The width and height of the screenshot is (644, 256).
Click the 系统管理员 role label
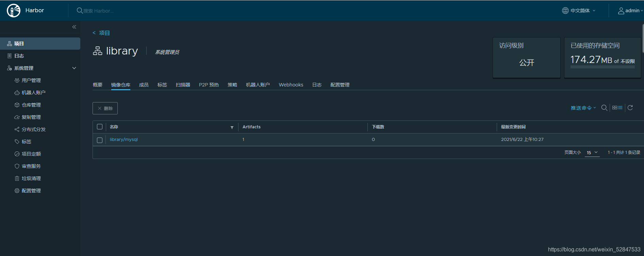click(x=167, y=52)
